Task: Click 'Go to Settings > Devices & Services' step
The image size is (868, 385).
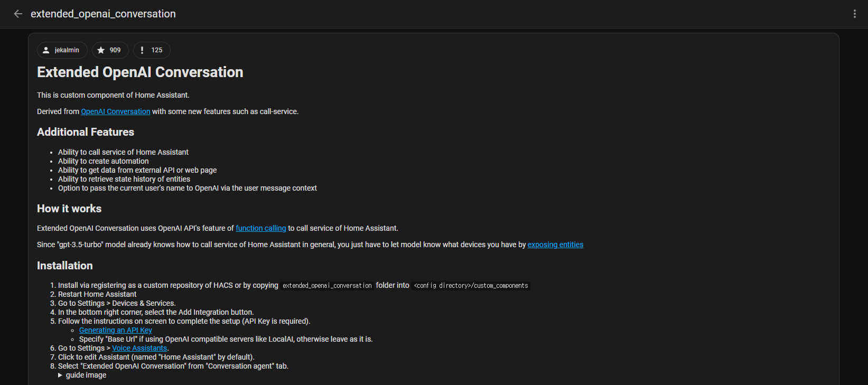Action: click(x=117, y=303)
